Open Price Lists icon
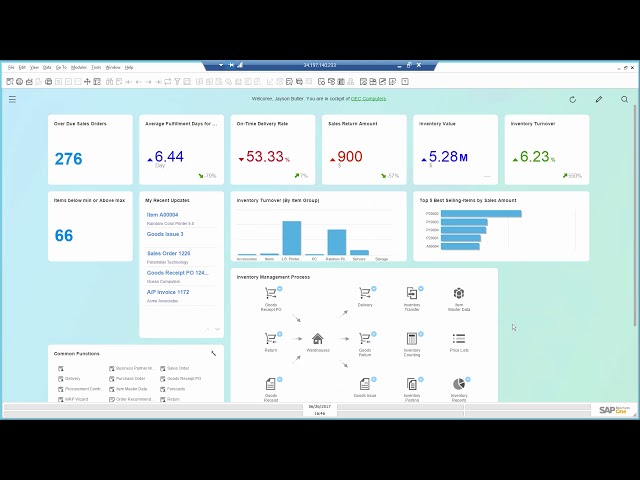 coord(459,338)
